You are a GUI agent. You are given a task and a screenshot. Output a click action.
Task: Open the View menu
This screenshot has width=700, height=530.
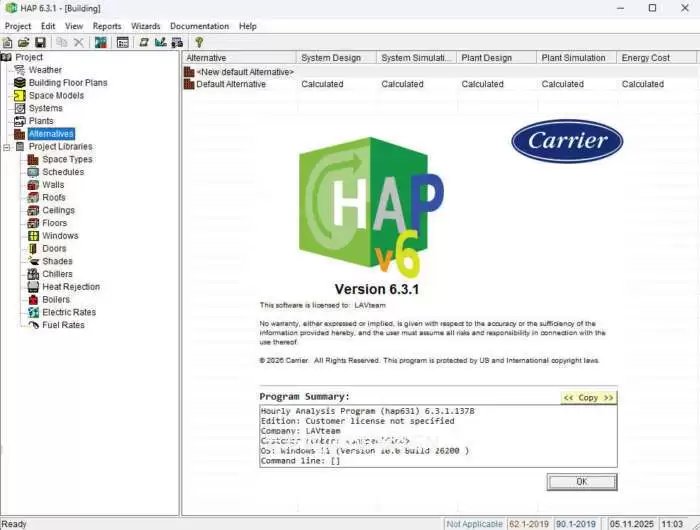[x=74, y=26]
